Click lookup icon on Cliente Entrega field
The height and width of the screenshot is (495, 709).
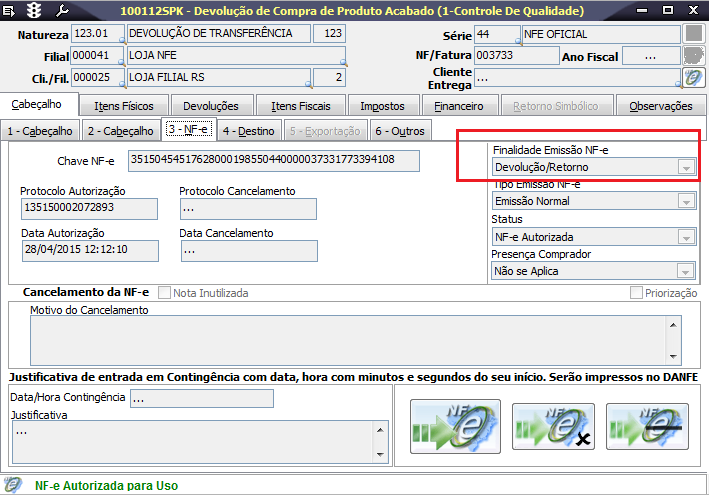pyautogui.click(x=678, y=84)
